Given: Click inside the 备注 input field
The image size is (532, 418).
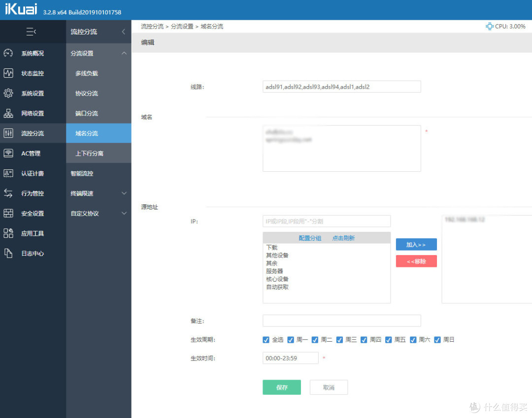Looking at the screenshot, I should point(341,321).
